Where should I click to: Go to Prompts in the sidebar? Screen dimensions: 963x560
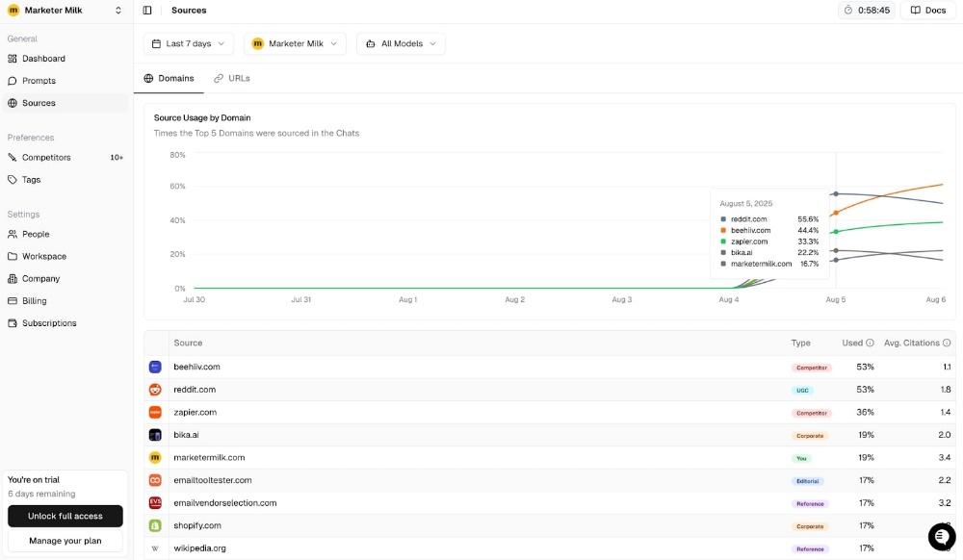[39, 81]
